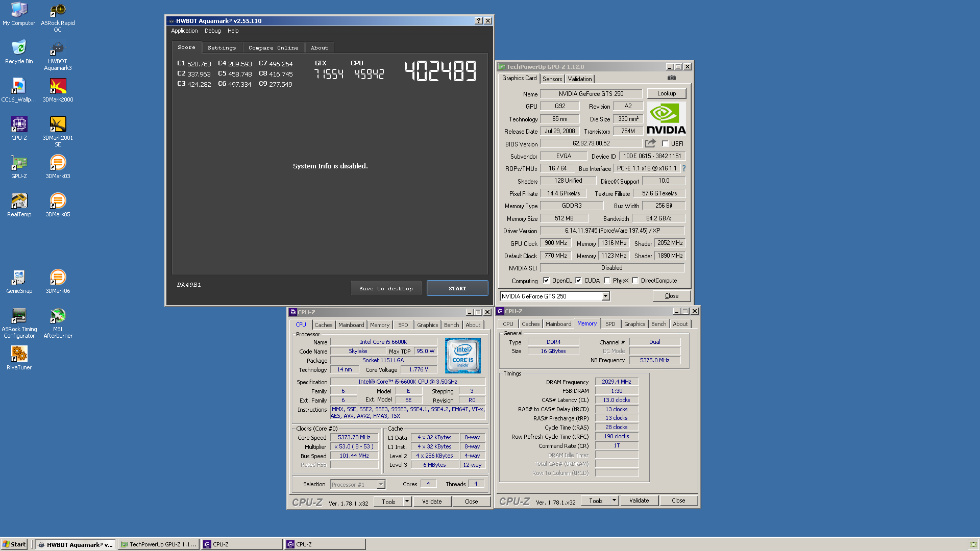Click Validate in left CPU-Z window

[x=432, y=502]
